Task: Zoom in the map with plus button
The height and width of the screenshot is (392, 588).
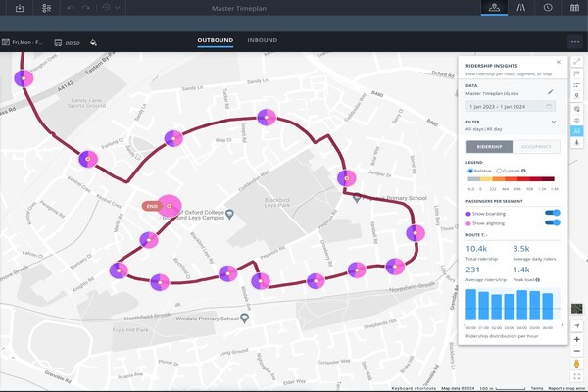Action: coord(577,339)
